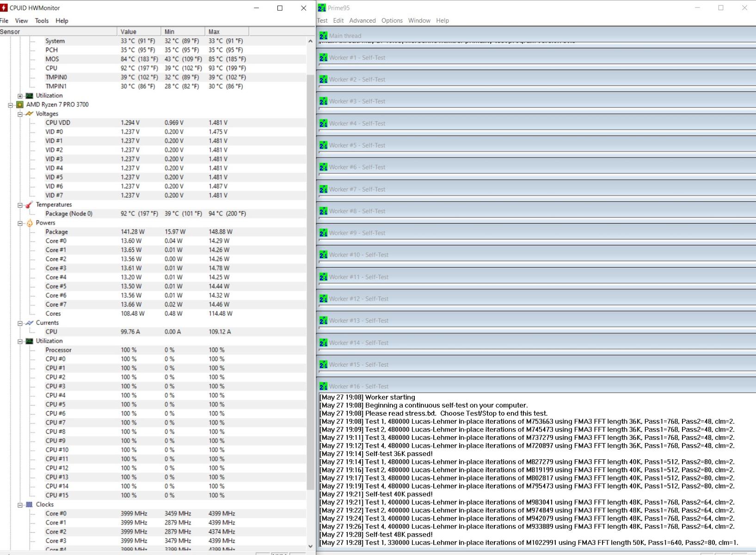Click the Worker #4 Self-Test window icon
Image resolution: width=756 pixels, height=555 pixels.
tap(323, 123)
